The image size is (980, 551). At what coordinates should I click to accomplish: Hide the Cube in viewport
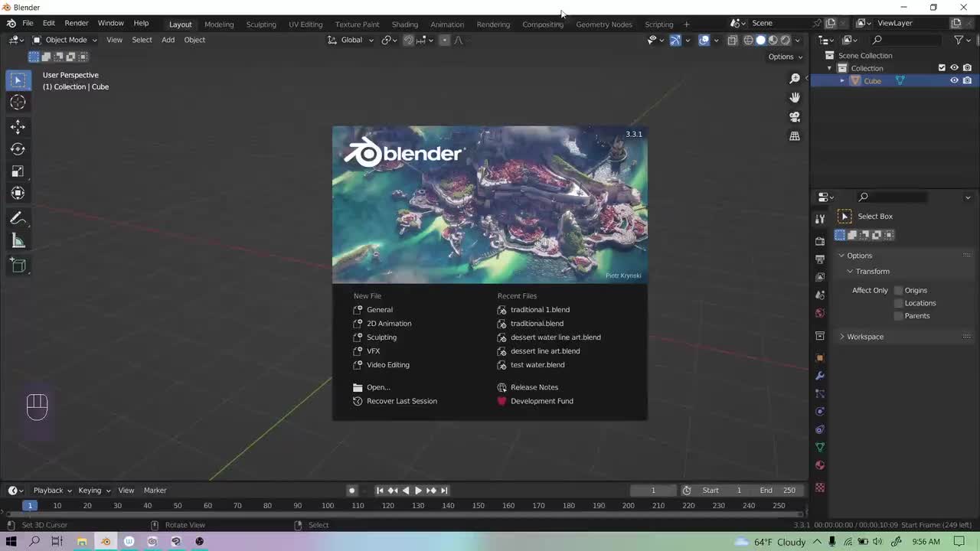coord(954,81)
